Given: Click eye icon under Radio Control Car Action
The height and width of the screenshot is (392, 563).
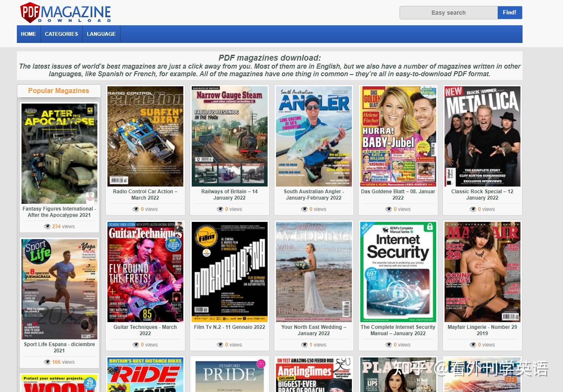Looking at the screenshot, I should (x=136, y=209).
